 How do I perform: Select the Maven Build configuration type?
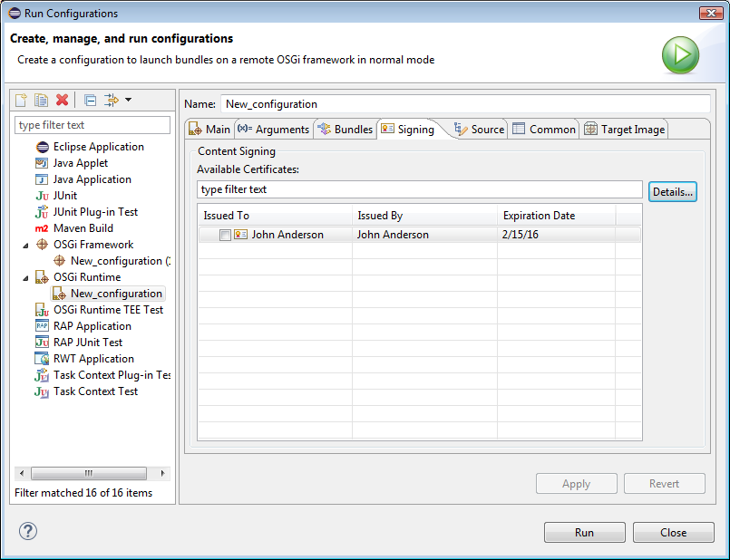pos(83,228)
